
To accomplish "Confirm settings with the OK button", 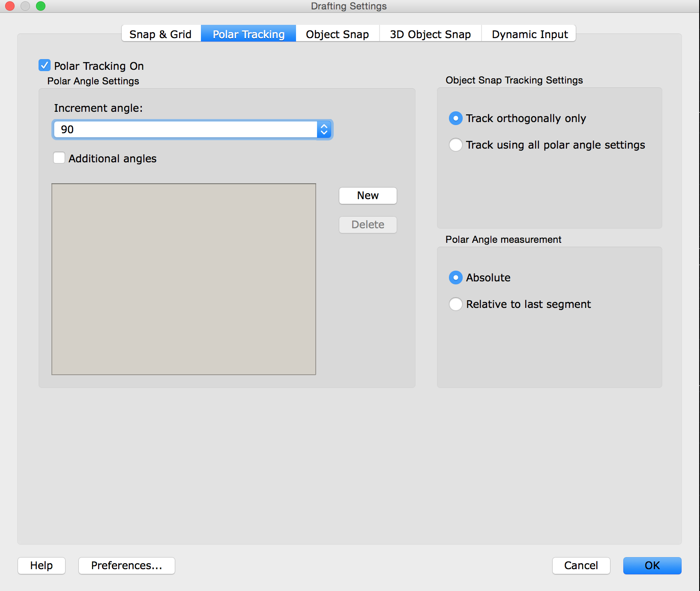I will point(652,565).
